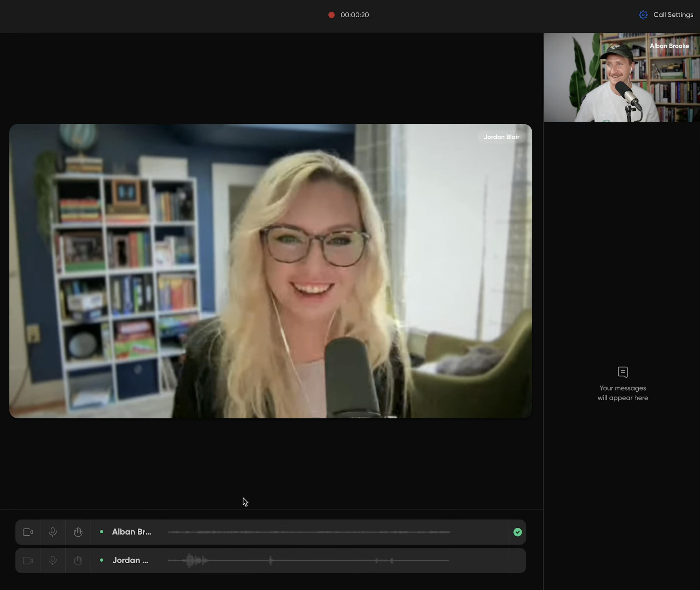
Task: Click Alban Br... participant name in track list
Action: (131, 532)
